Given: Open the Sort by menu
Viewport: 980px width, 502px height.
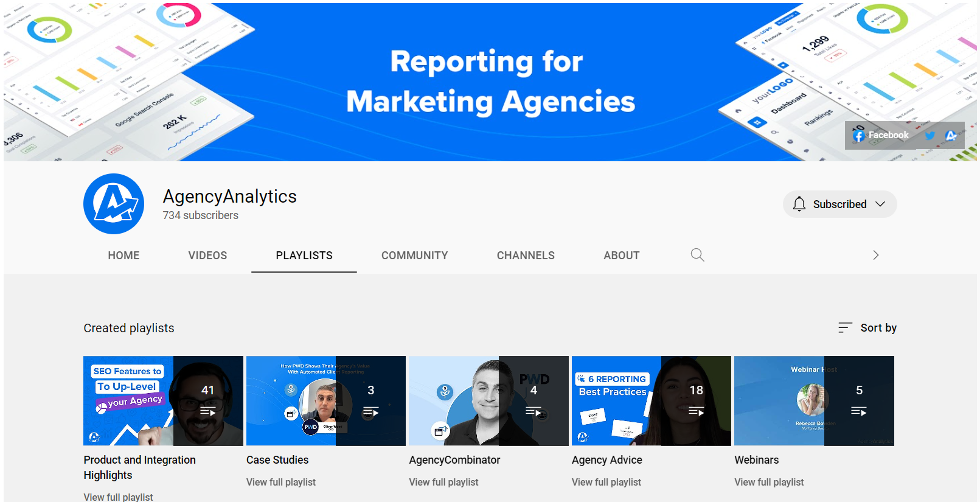Looking at the screenshot, I should pyautogui.click(x=867, y=328).
